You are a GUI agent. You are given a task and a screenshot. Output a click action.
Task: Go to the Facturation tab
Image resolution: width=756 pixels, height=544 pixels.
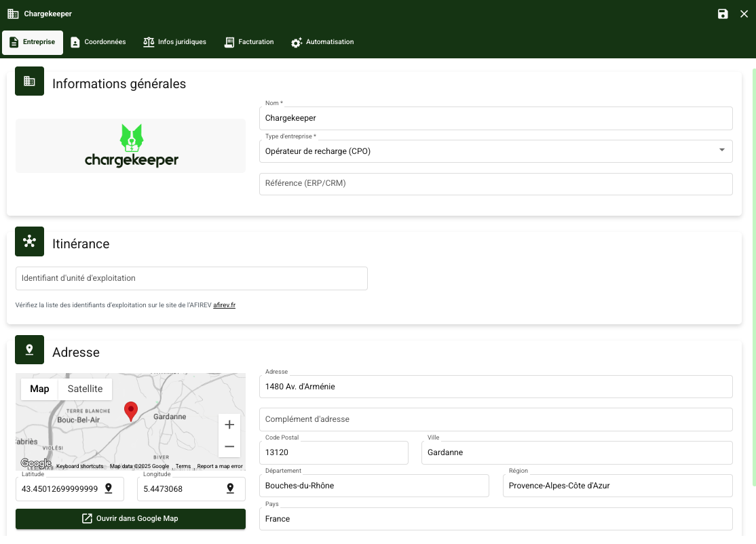(x=249, y=42)
